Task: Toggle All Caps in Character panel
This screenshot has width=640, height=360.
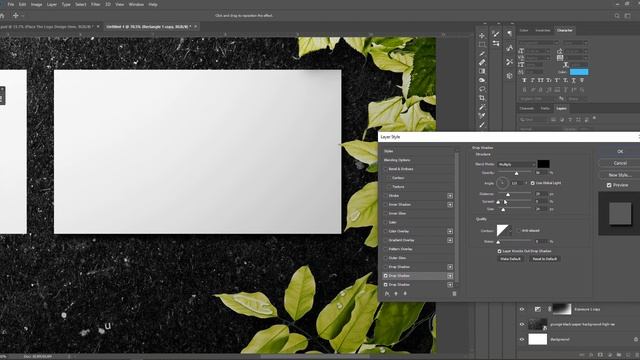Action: click(x=541, y=80)
